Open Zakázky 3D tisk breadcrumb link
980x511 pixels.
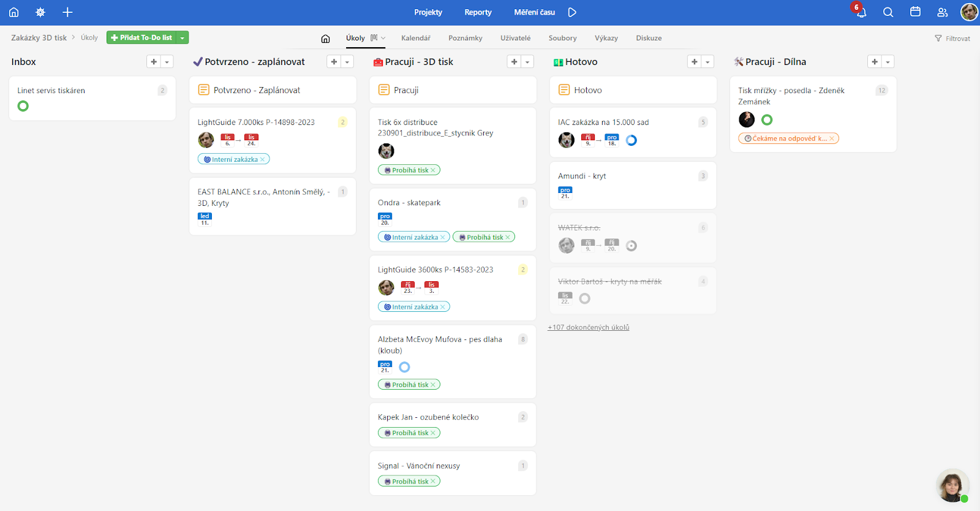(39, 38)
